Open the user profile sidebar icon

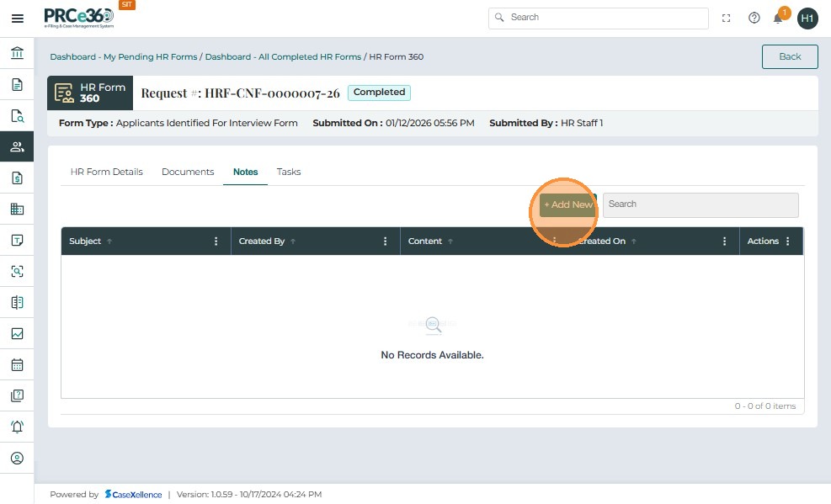pos(17,458)
